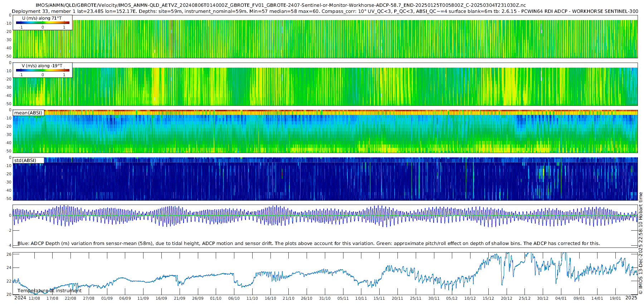Click the Deployment 33 metadata line
This screenshot has height=304, width=644.
coord(325,11)
